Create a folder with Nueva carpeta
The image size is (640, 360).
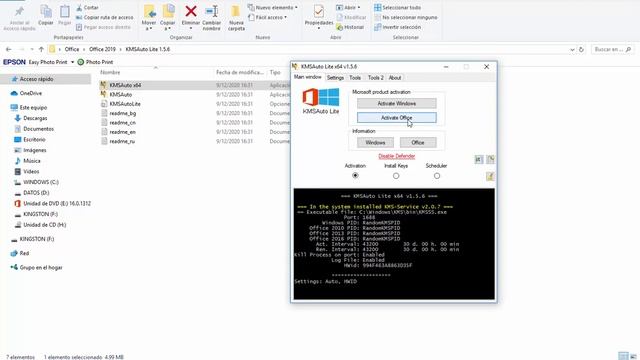tap(236, 18)
